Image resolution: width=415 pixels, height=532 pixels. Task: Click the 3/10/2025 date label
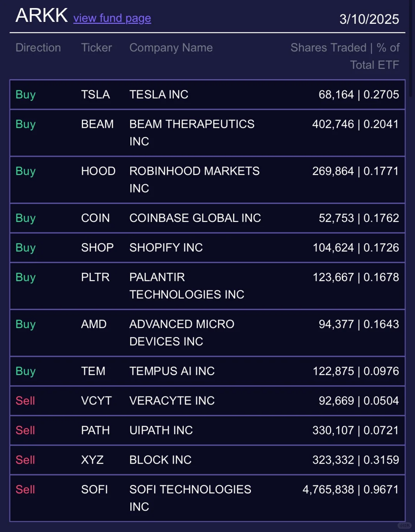369,19
